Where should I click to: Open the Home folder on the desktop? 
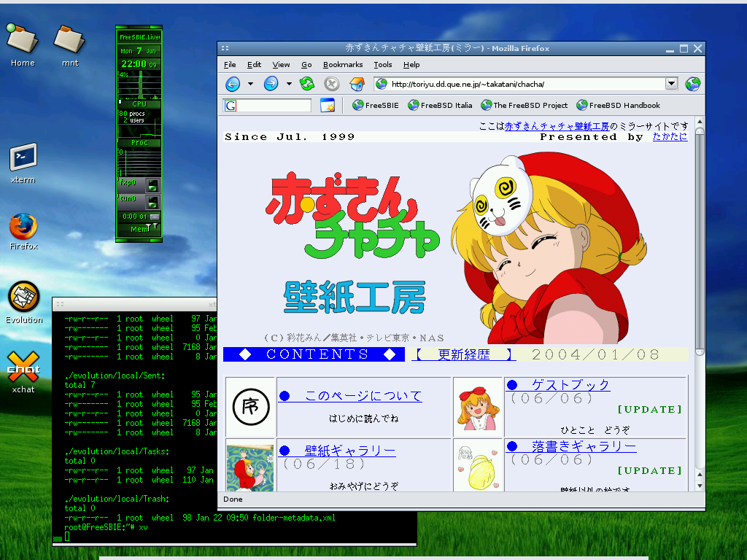tap(22, 46)
